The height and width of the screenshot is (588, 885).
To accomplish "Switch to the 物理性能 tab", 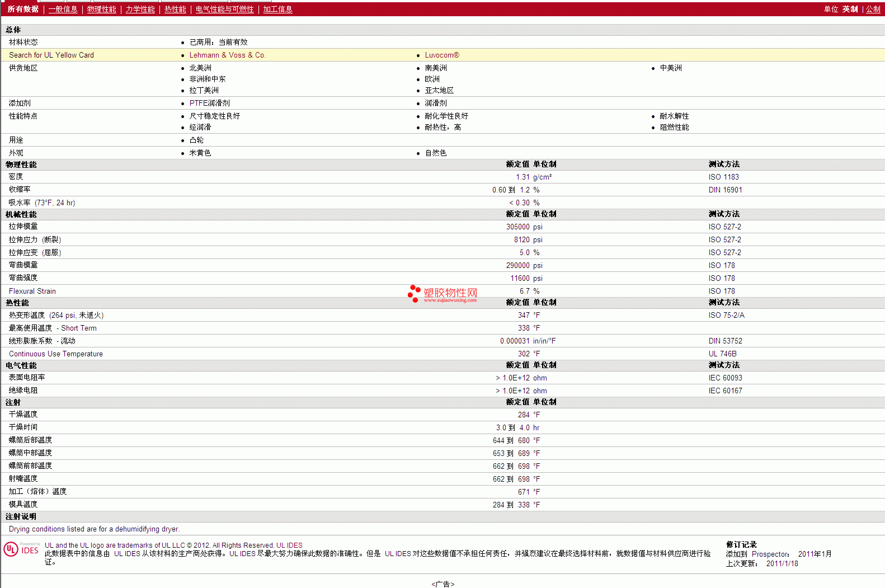I will tap(102, 9).
